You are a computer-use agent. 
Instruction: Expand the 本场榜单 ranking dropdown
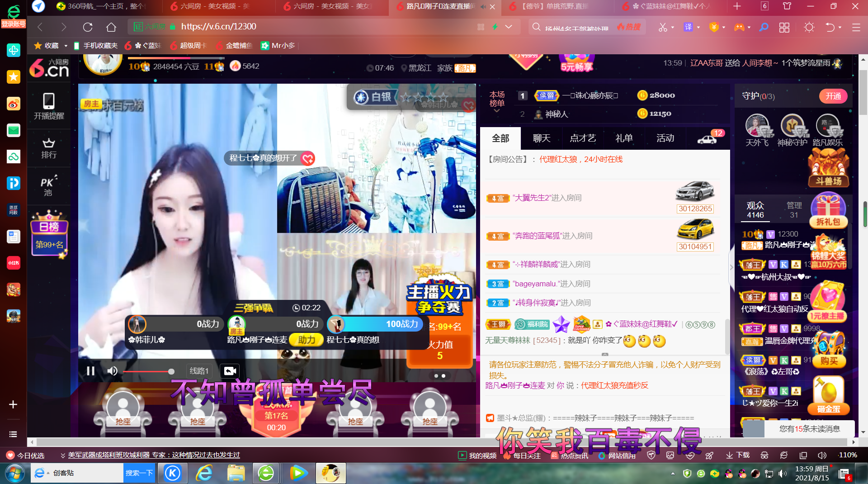coord(497,102)
